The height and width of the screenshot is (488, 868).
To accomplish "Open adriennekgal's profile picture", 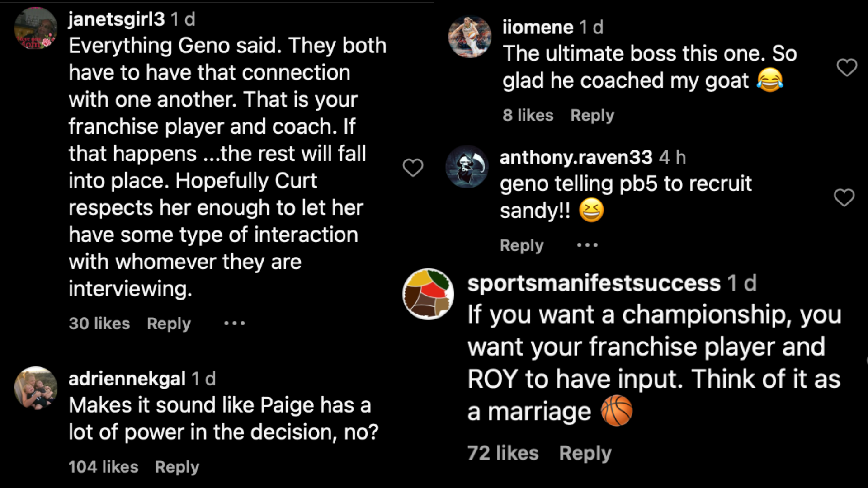I will pos(36,388).
